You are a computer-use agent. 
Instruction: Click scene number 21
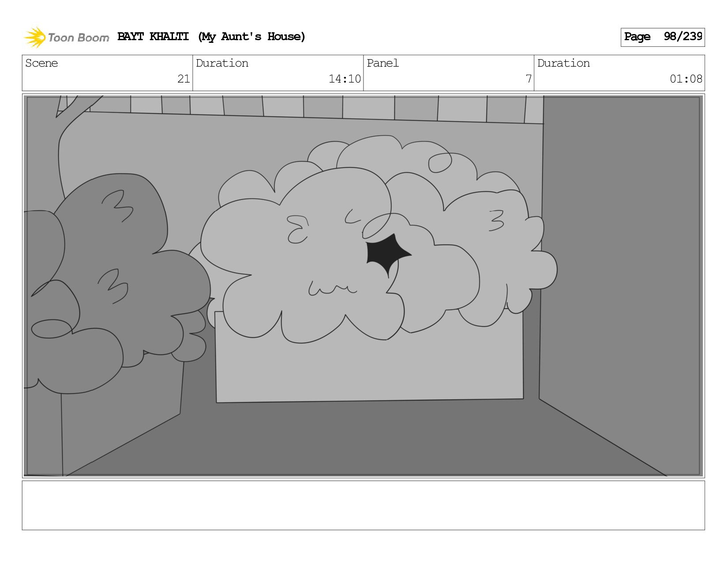[x=184, y=79]
